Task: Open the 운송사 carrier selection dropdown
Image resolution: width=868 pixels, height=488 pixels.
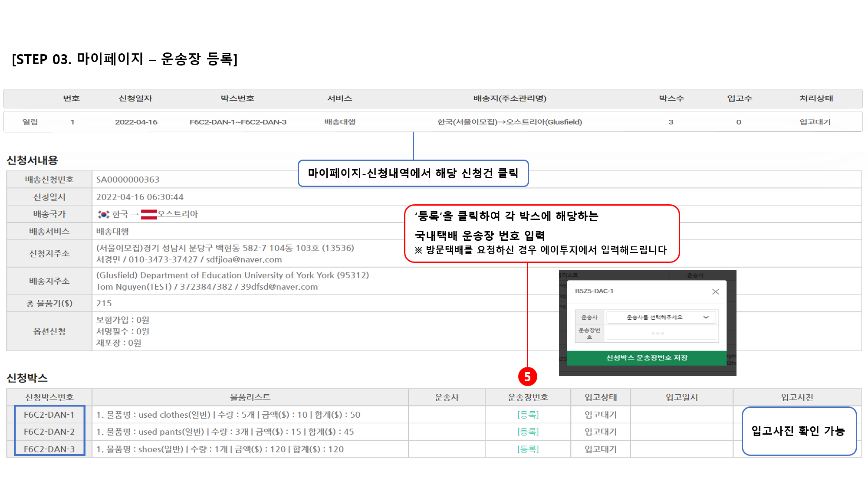Action: (x=661, y=318)
